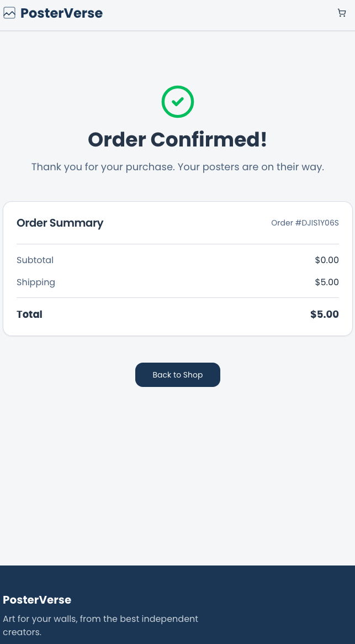Click the picture icon beside PosterVerse header
This screenshot has width=355, height=644.
(x=9, y=13)
